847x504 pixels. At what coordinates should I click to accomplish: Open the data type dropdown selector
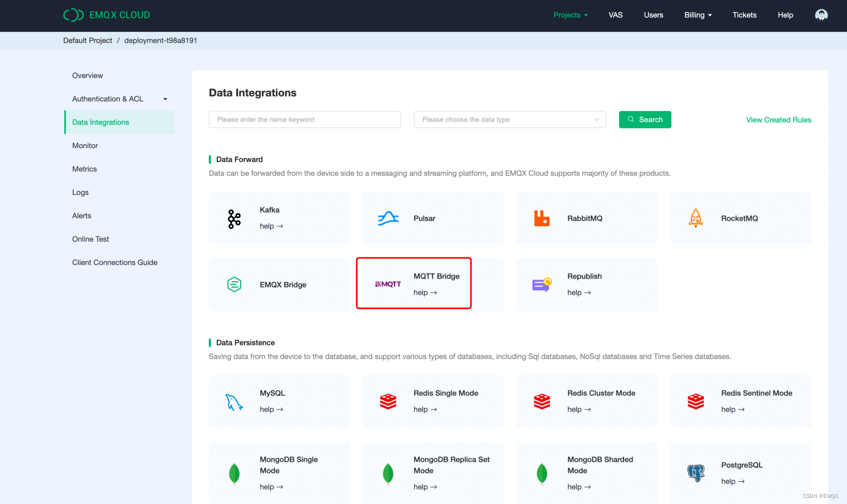(x=509, y=120)
